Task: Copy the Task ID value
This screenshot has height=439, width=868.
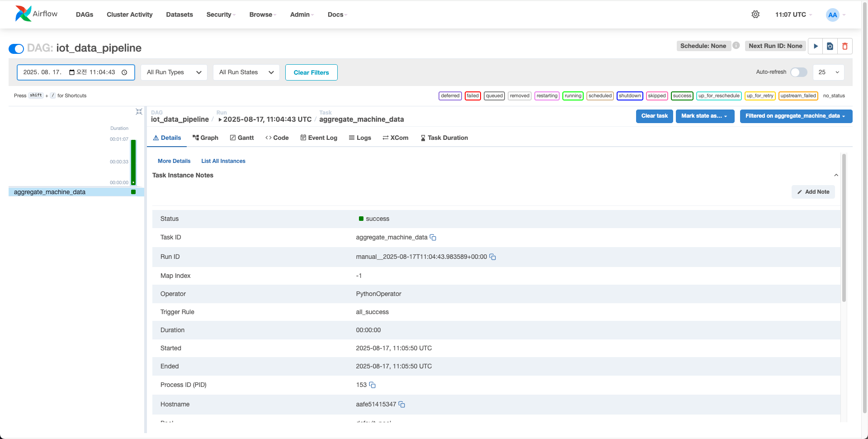Action: tap(433, 238)
